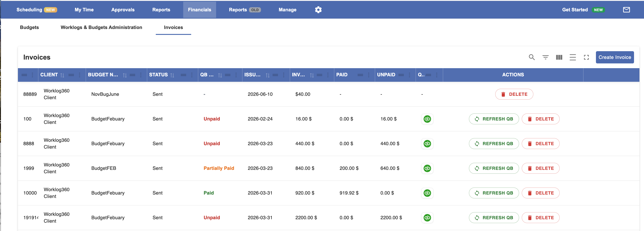Sort by the CLIENT column arrows
644x231 pixels.
(x=62, y=75)
